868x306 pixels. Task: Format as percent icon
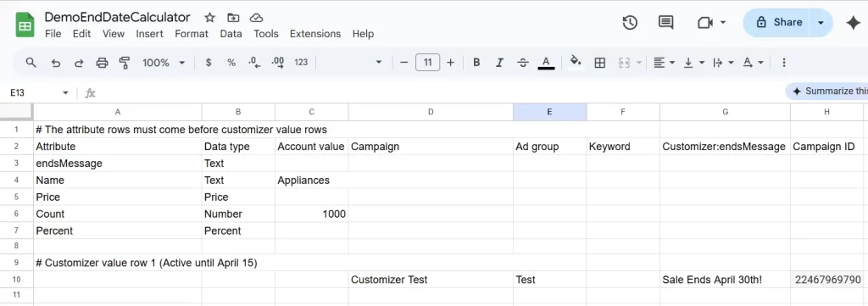(x=231, y=63)
